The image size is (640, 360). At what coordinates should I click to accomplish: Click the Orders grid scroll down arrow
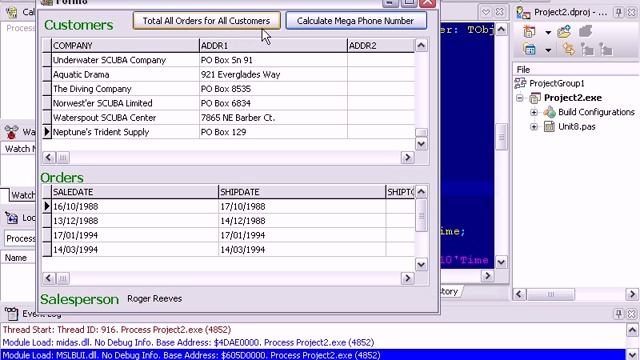(421, 264)
